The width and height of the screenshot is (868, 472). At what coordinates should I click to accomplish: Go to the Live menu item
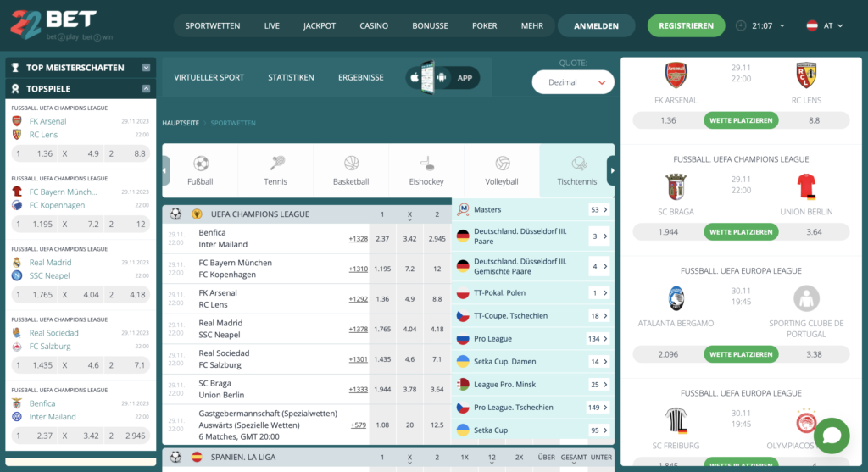click(x=271, y=25)
